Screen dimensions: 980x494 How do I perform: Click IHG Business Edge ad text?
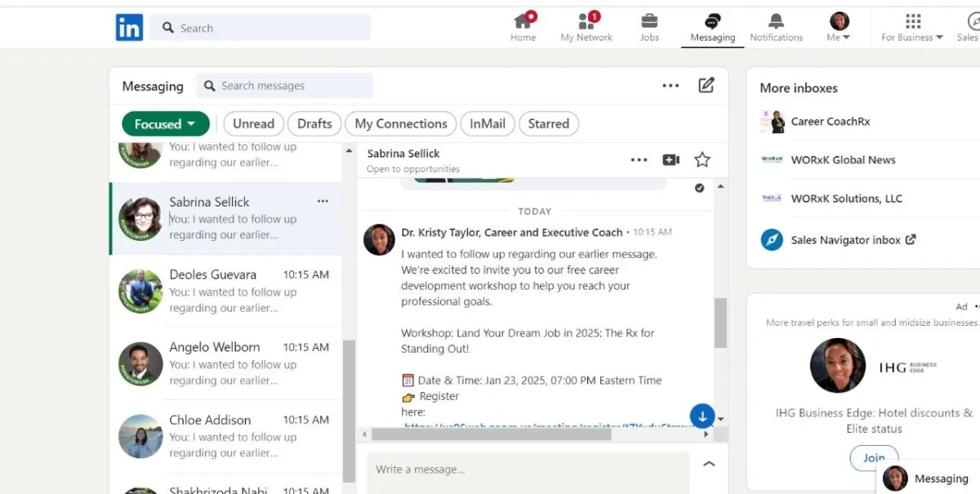pos(874,421)
